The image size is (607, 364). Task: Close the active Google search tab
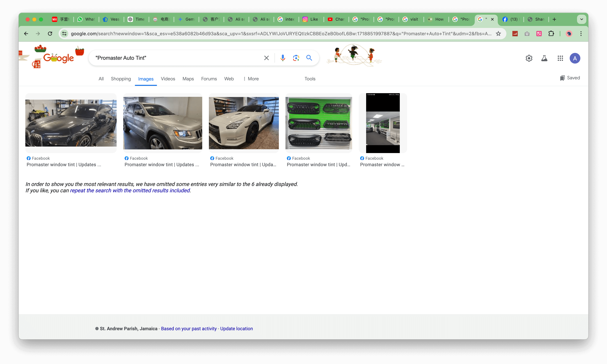coord(492,19)
